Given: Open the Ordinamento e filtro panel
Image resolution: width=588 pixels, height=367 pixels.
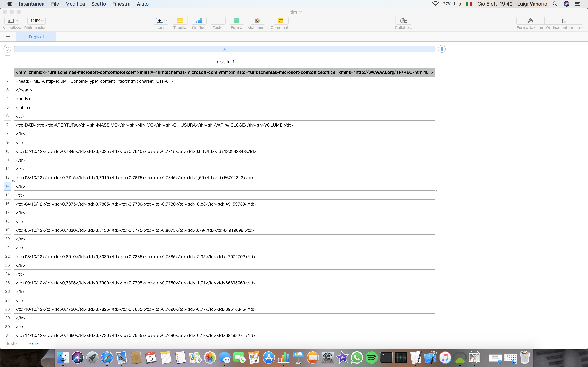Looking at the screenshot, I should pos(564,21).
